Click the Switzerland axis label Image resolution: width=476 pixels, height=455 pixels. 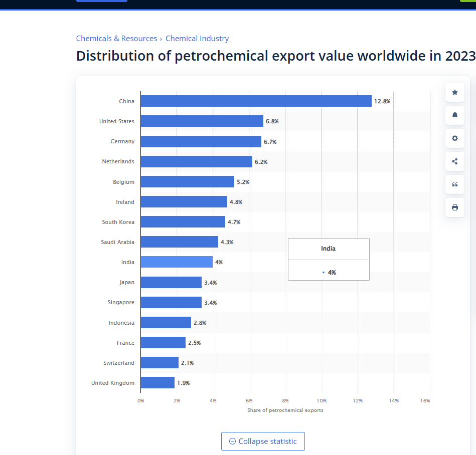119,363
